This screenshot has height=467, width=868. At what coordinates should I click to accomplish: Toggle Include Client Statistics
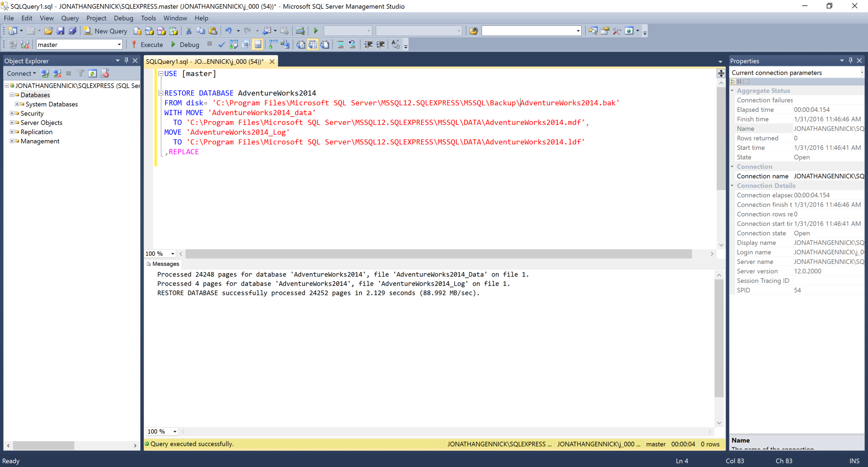[285, 44]
